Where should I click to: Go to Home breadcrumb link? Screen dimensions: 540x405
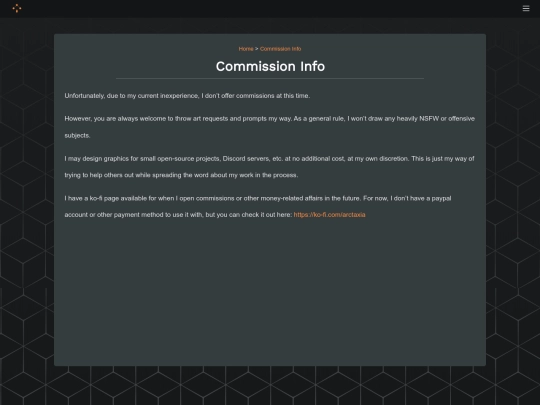(246, 49)
